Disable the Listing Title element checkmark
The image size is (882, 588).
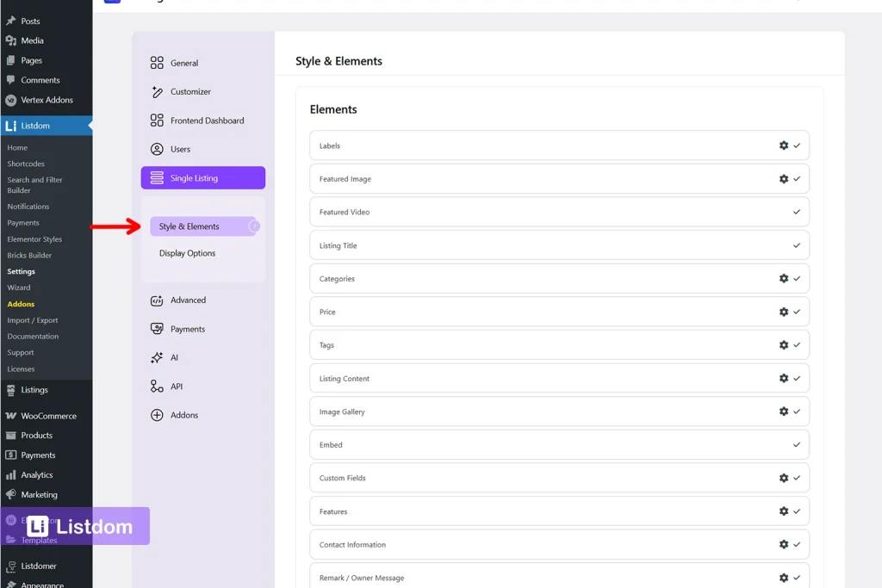pyautogui.click(x=797, y=244)
